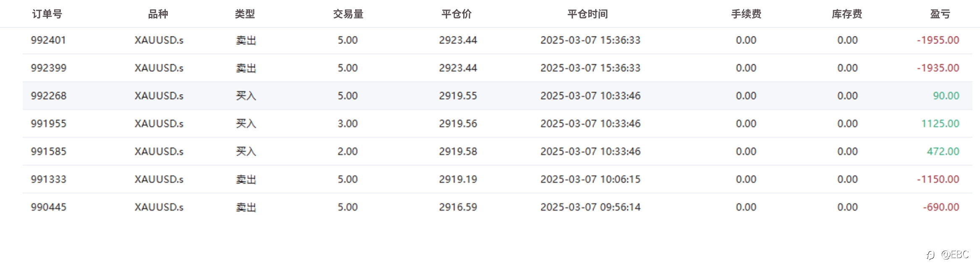Click close time 2025-03-07 09:56:14
Image resolution: width=980 pixels, height=271 pixels.
click(x=590, y=207)
